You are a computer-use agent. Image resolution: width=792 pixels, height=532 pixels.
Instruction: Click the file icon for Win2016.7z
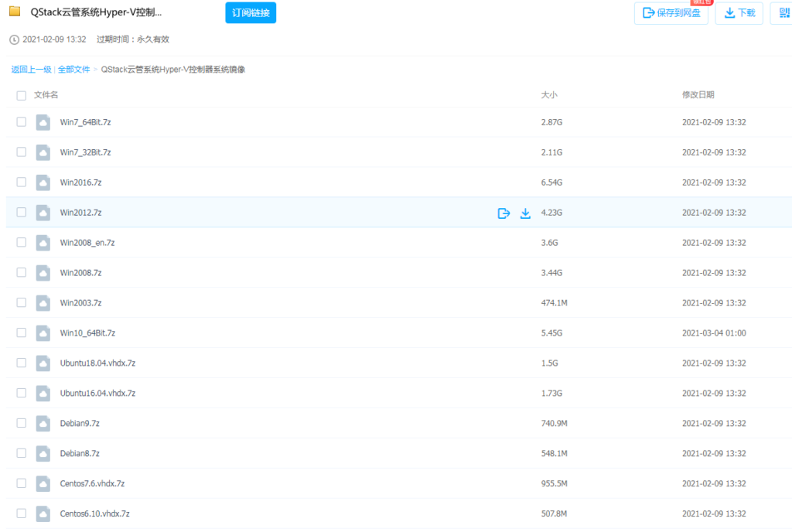point(43,182)
